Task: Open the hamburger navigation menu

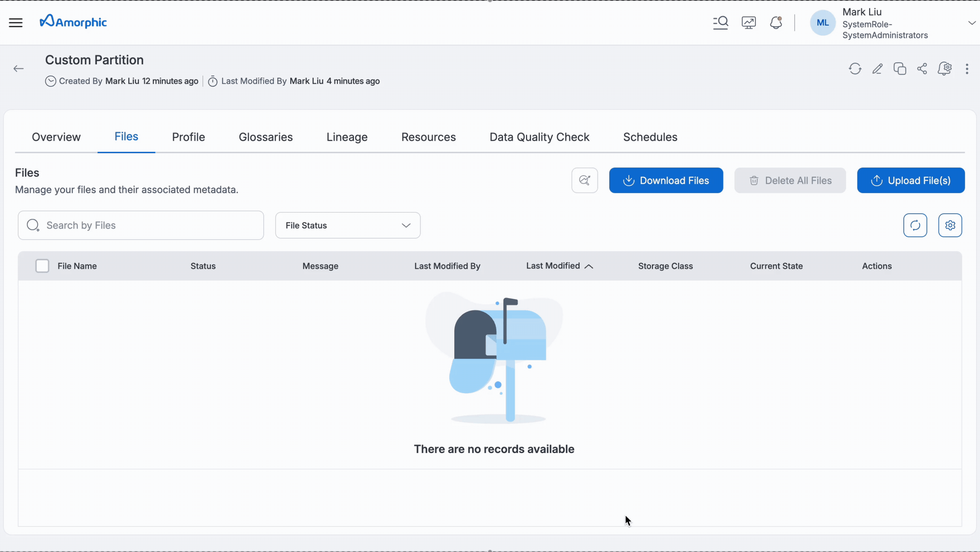Action: point(16,23)
